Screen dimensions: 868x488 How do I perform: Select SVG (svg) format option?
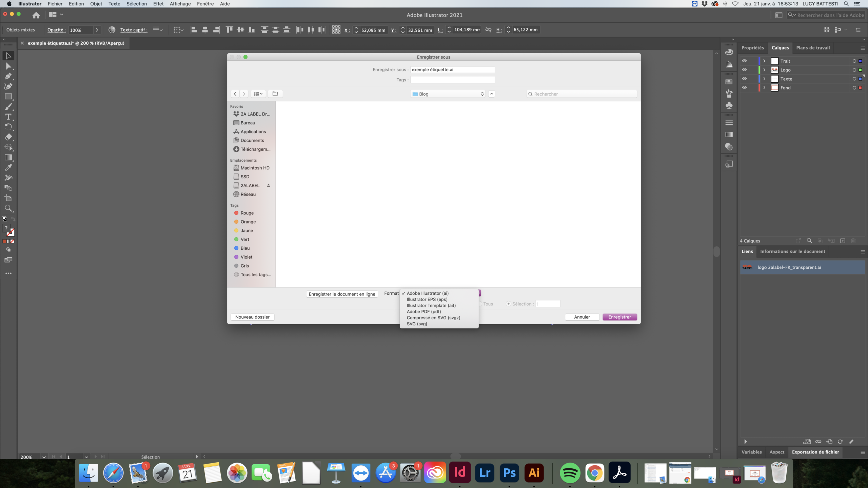click(x=416, y=324)
